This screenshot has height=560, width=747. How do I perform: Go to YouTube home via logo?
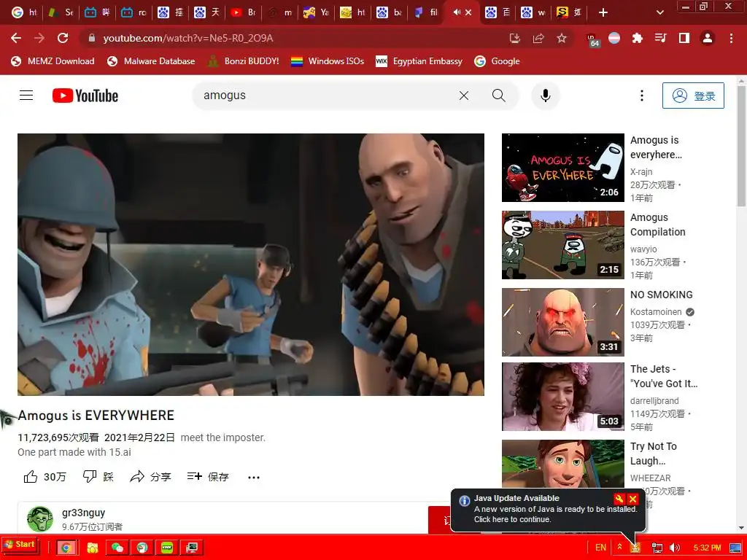(85, 96)
